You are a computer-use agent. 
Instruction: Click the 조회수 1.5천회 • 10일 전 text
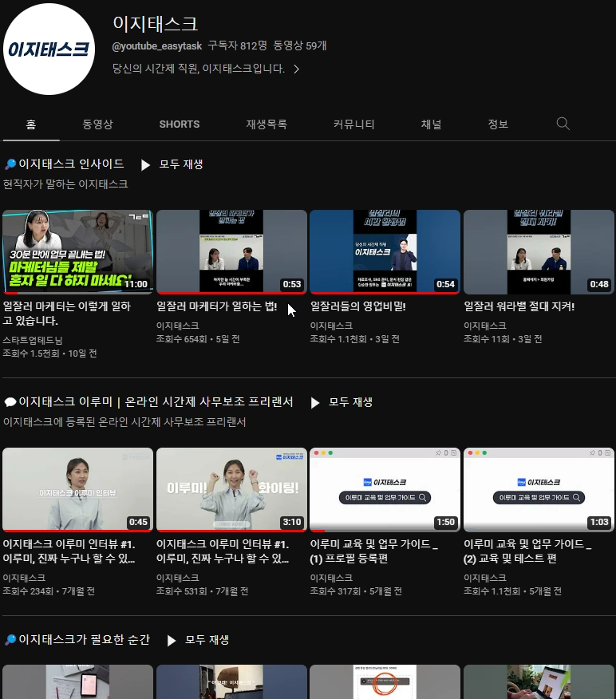[x=49, y=353]
